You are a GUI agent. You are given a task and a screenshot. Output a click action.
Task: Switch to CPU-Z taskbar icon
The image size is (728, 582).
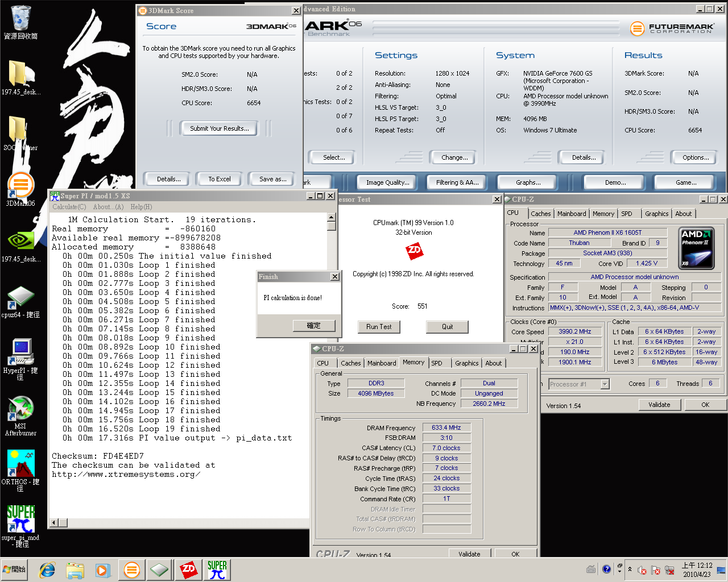pos(160,570)
